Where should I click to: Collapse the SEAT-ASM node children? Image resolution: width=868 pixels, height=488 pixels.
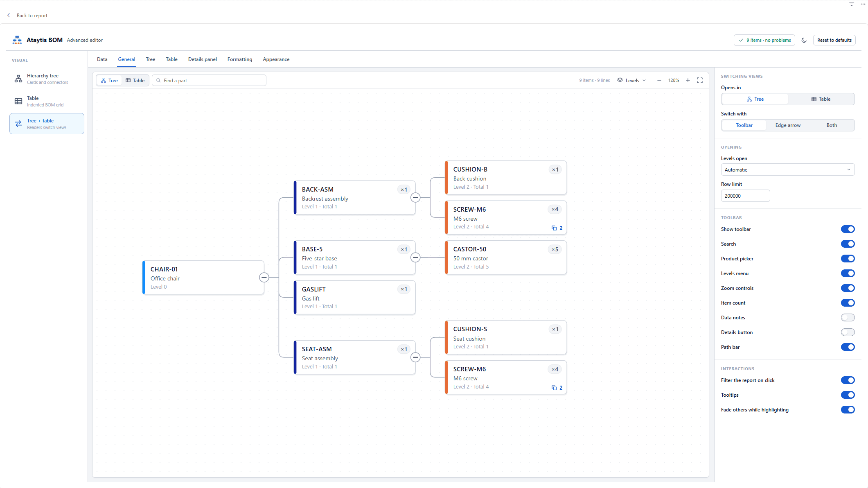pos(415,357)
